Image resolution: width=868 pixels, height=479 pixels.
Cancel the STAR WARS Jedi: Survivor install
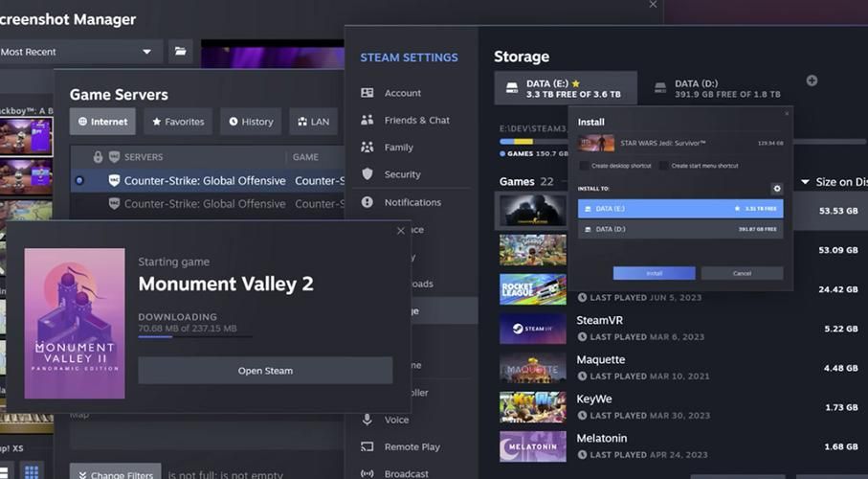[742, 273]
